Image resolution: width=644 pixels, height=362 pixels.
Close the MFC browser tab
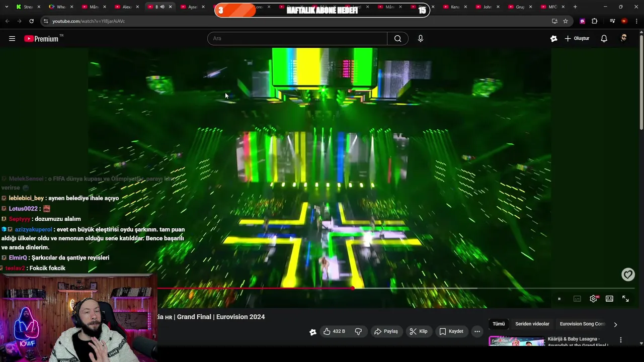563,7
